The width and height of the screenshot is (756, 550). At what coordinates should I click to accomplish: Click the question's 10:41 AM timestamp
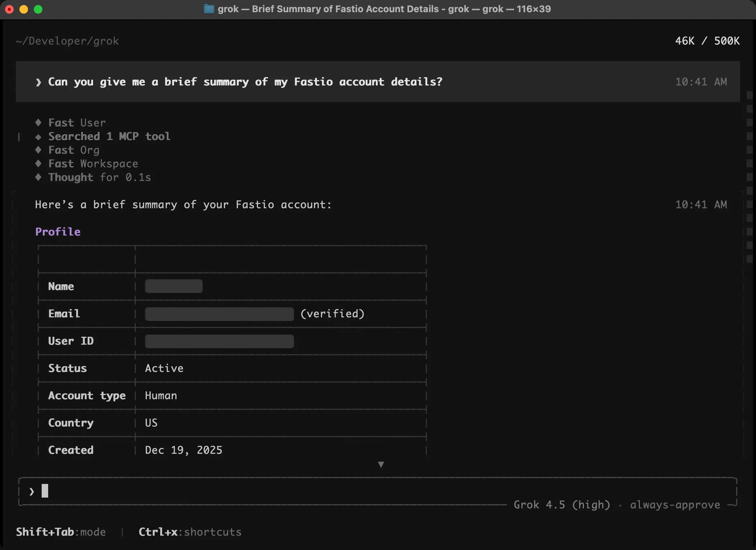click(x=701, y=82)
